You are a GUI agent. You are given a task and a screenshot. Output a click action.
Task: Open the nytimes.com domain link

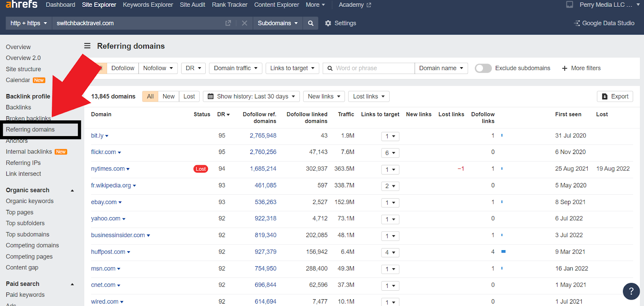pyautogui.click(x=108, y=169)
